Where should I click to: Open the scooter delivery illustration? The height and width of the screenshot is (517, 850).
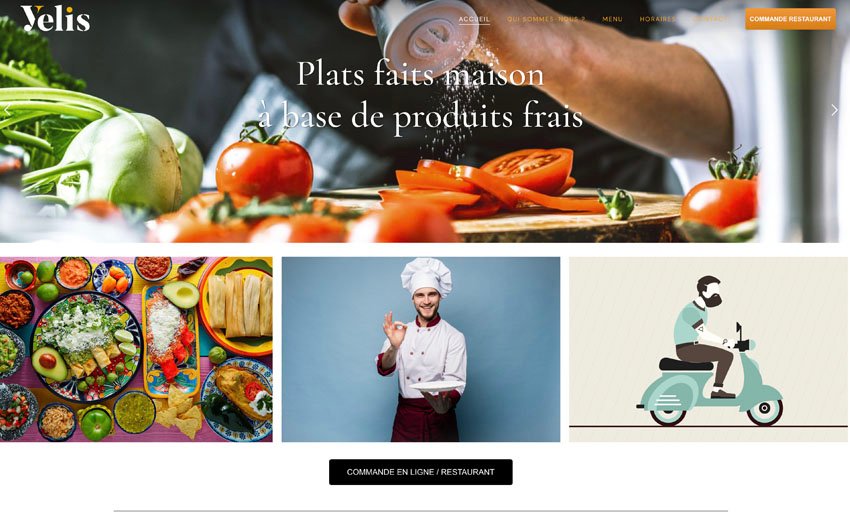(x=708, y=349)
